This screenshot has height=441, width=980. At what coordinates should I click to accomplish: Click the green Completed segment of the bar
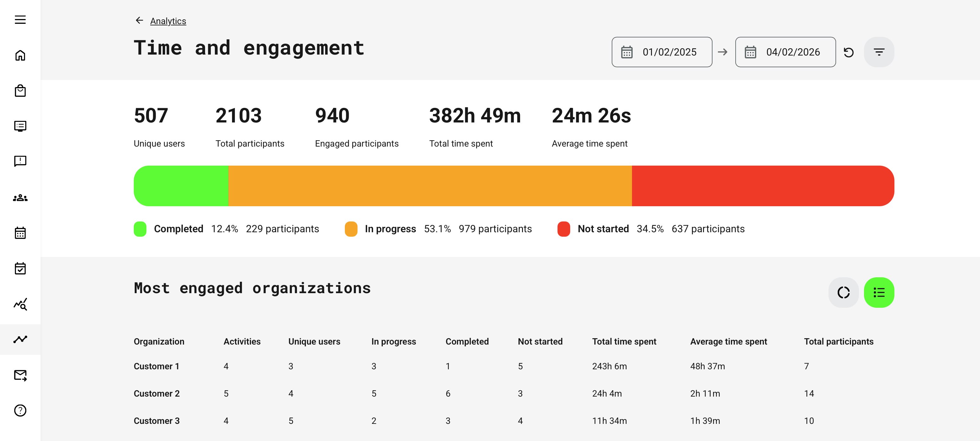(181, 186)
